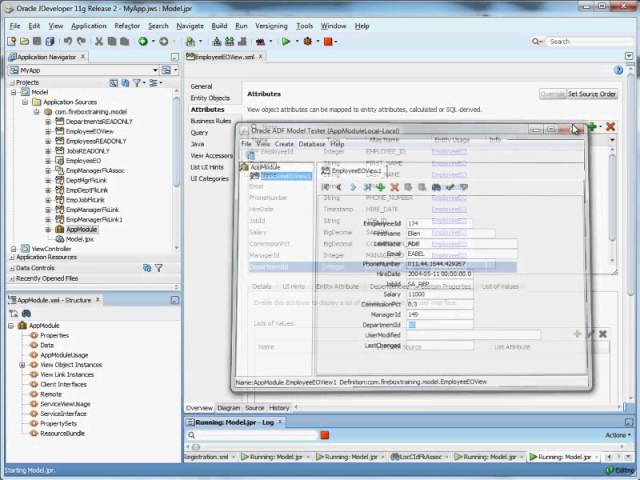Click the grey Forward navigation icon
Image resolution: width=640 pixels, height=480 pixels.
[x=164, y=41]
